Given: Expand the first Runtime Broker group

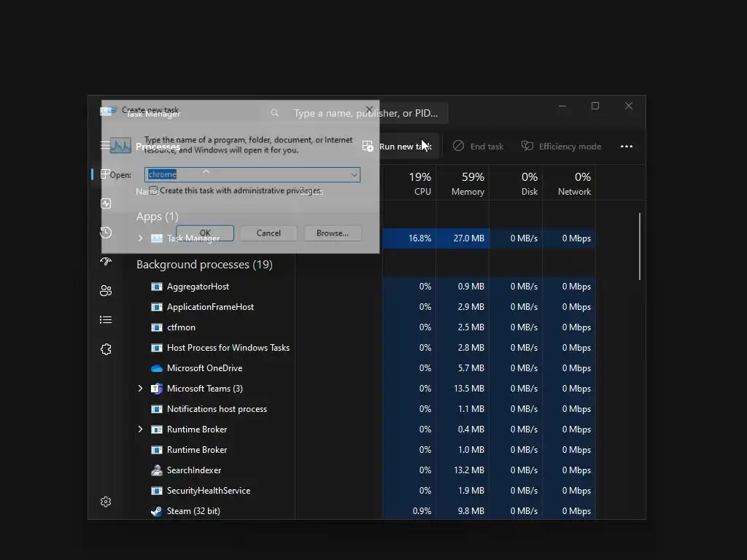Looking at the screenshot, I should coord(140,429).
